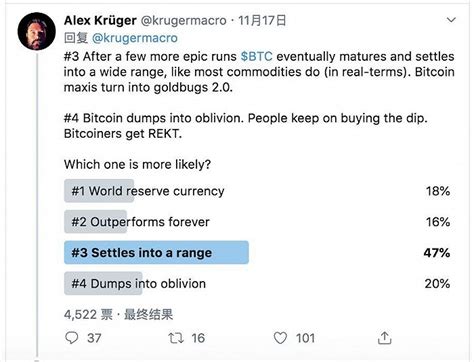Click the 4,522 票 vote total text
This screenshot has width=474, height=362.
pyautogui.click(x=88, y=314)
